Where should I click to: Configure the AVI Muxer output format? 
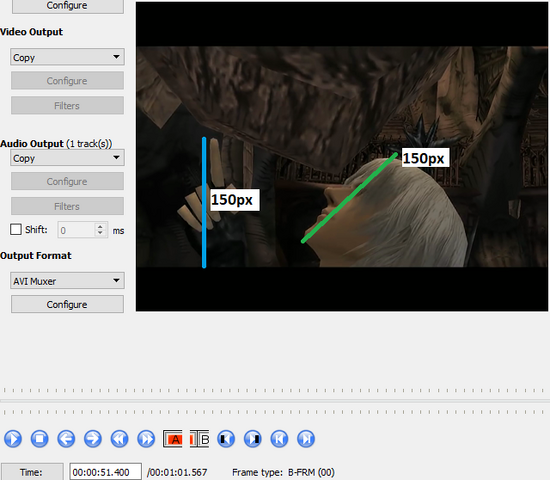(x=67, y=304)
